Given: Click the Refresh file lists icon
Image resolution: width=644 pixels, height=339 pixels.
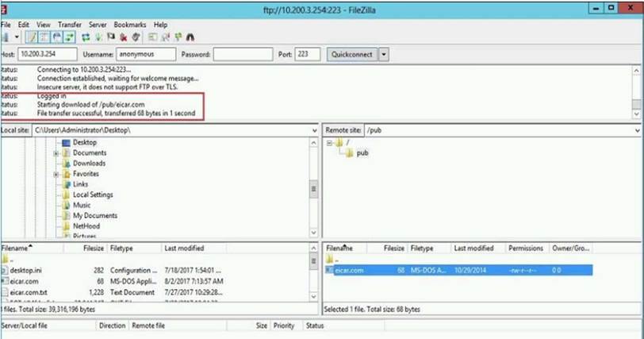Looking at the screenshot, I should click(86, 37).
